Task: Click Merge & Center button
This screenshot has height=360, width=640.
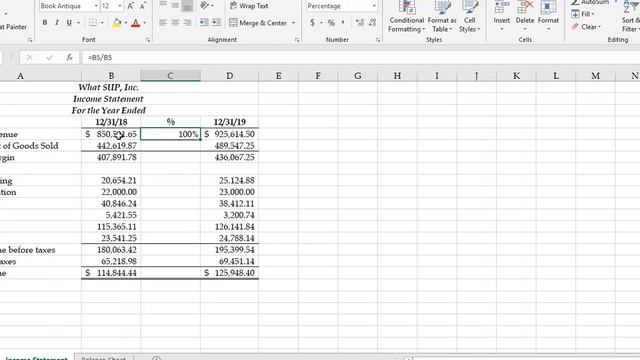Action: pyautogui.click(x=258, y=23)
